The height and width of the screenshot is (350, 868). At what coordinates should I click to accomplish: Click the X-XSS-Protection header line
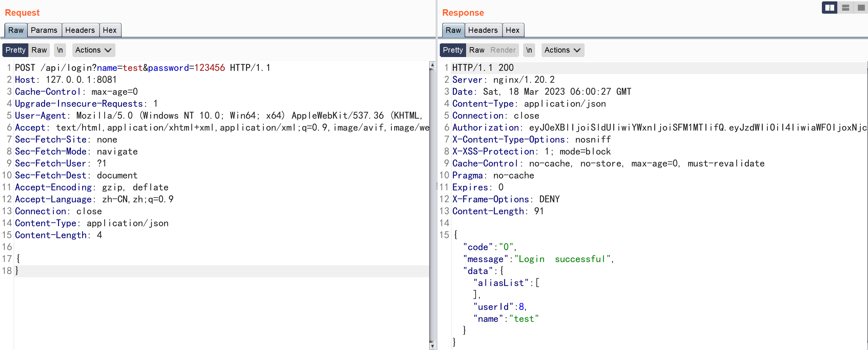coord(532,151)
